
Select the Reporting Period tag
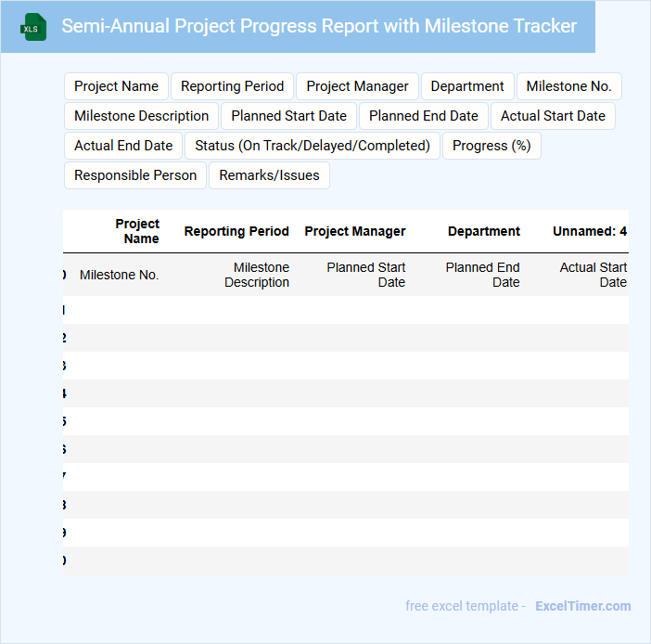pos(232,86)
